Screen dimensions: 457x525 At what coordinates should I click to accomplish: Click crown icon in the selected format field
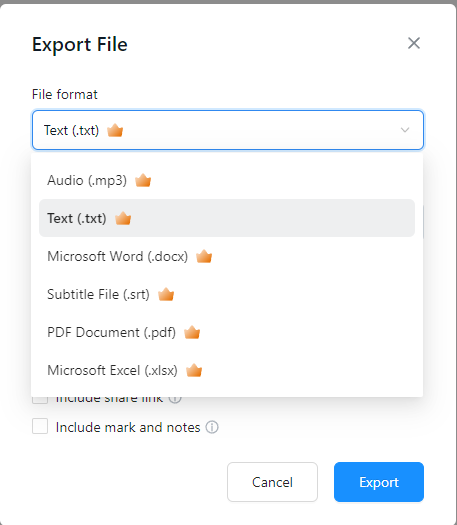[x=115, y=130]
